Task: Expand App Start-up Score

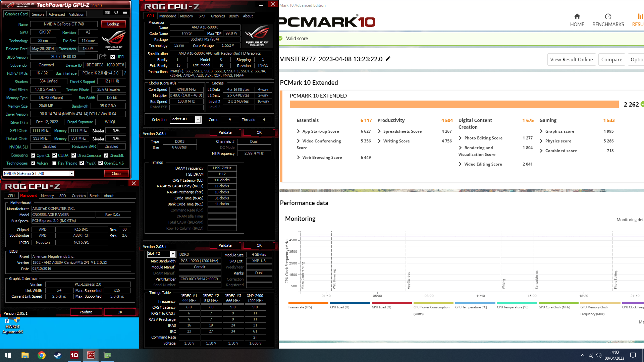Action: 298,131
